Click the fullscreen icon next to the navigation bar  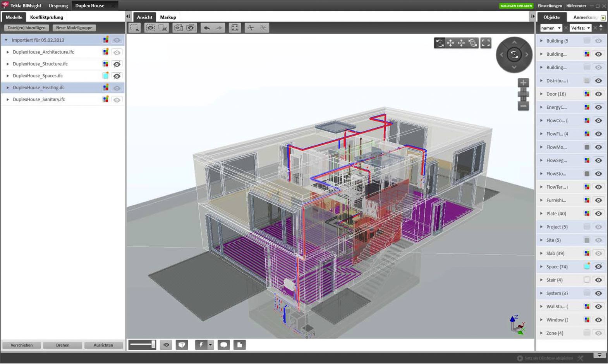tap(486, 43)
